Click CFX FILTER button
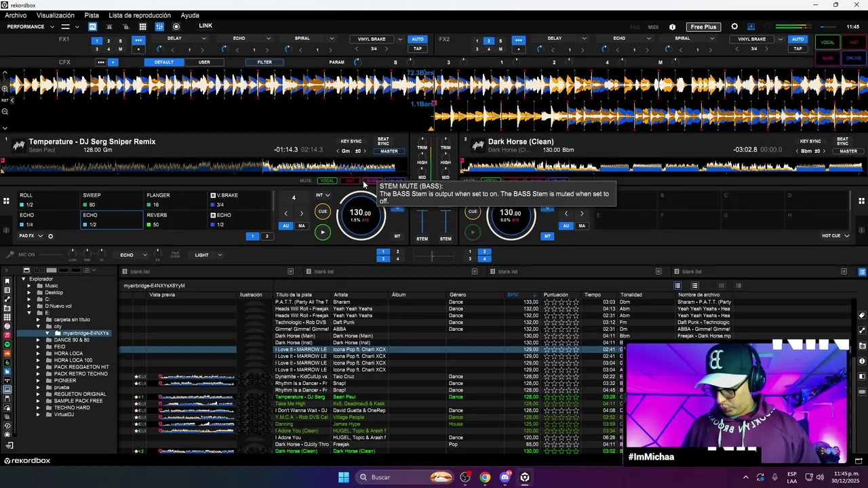868x488 pixels. [264, 62]
